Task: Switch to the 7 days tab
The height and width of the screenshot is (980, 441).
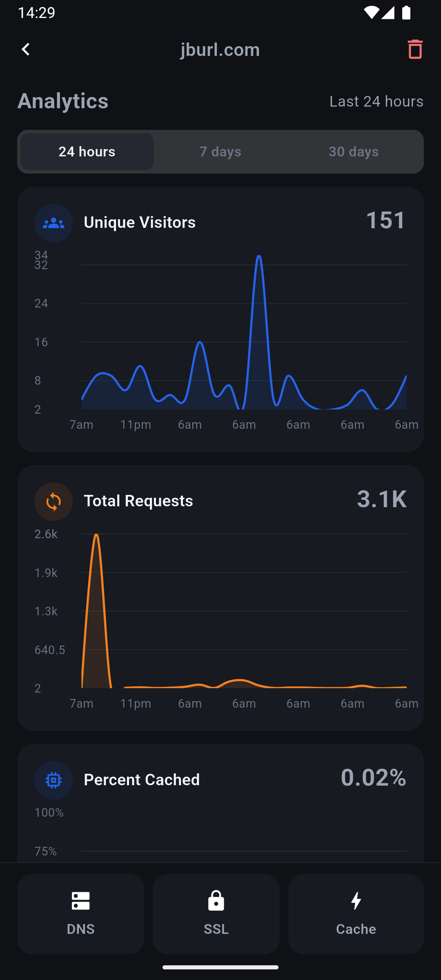Action: [x=220, y=151]
